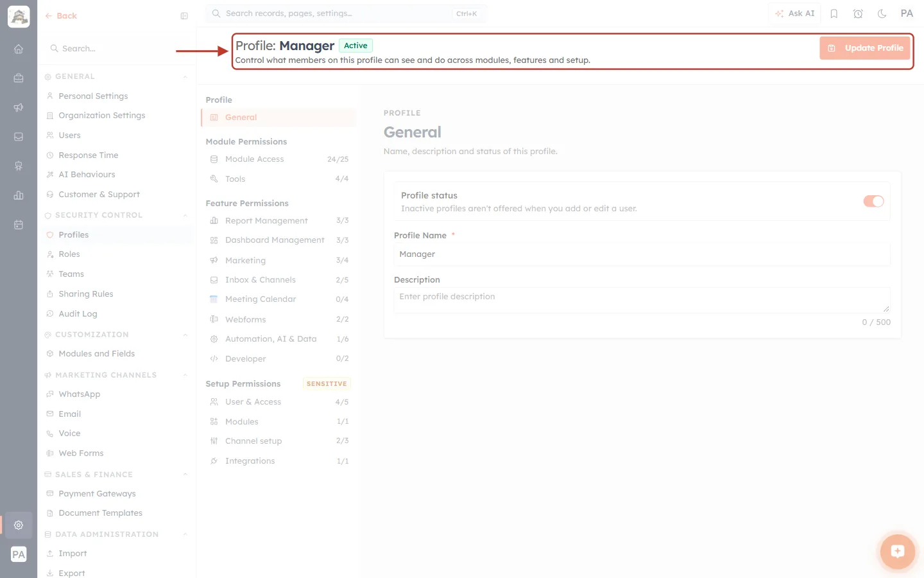Image resolution: width=924 pixels, height=578 pixels.
Task: Go Back using the Back link
Action: click(x=61, y=16)
